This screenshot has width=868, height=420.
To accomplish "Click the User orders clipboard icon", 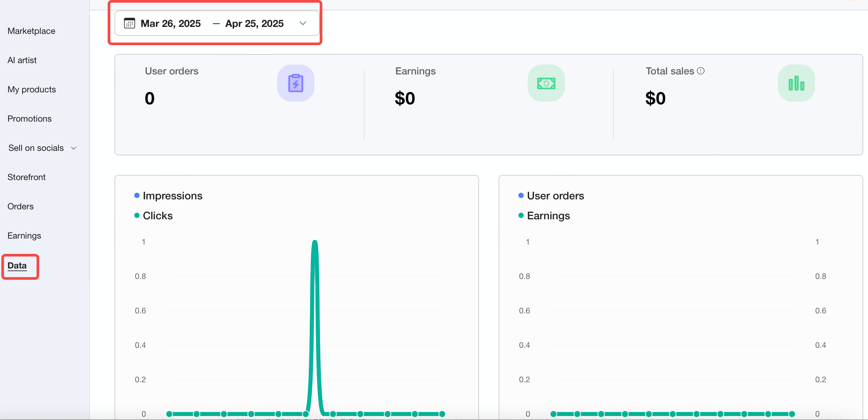I will coord(295,83).
